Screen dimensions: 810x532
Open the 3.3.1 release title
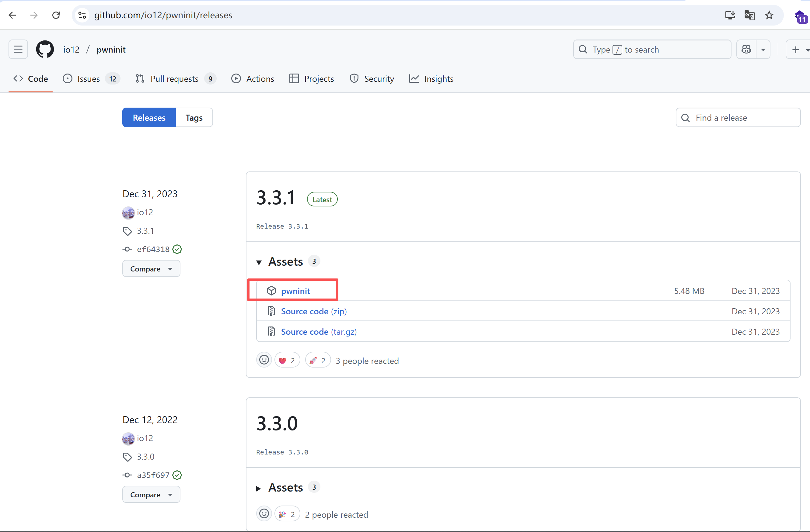276,198
